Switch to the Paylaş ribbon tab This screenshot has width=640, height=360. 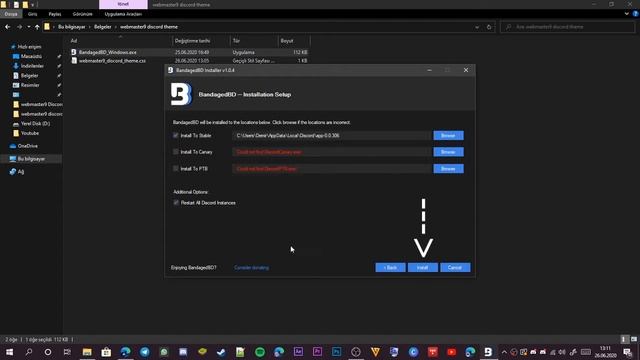click(x=55, y=14)
